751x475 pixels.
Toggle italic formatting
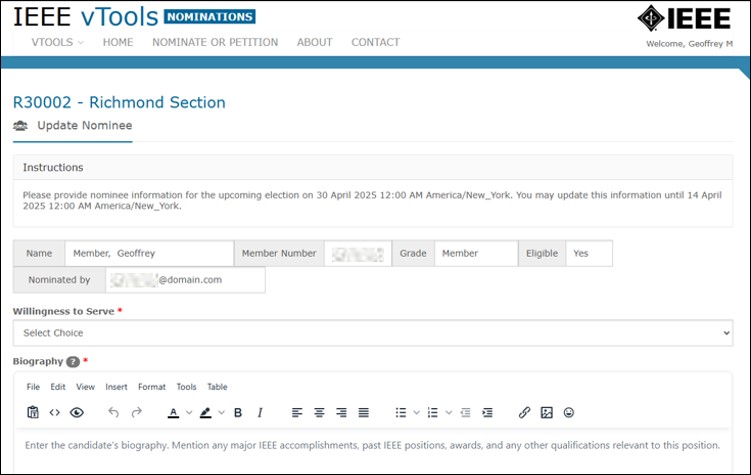260,412
